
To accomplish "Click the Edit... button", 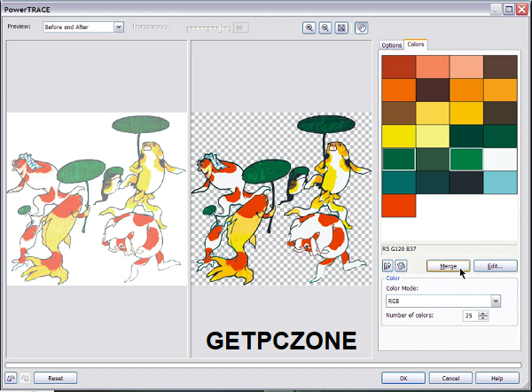I will pyautogui.click(x=496, y=266).
